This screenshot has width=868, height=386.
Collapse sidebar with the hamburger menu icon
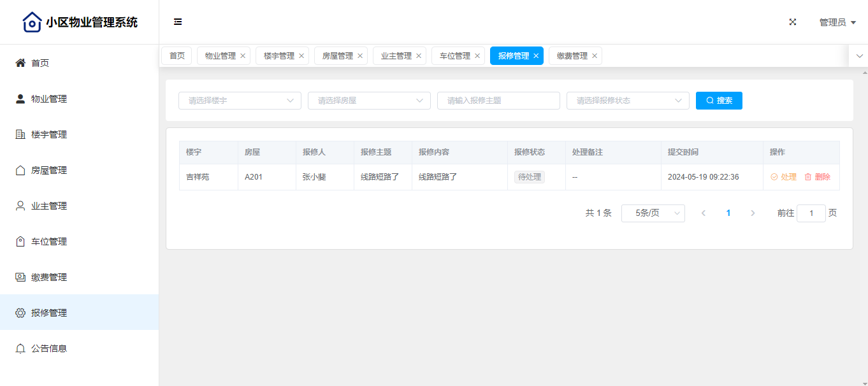178,22
